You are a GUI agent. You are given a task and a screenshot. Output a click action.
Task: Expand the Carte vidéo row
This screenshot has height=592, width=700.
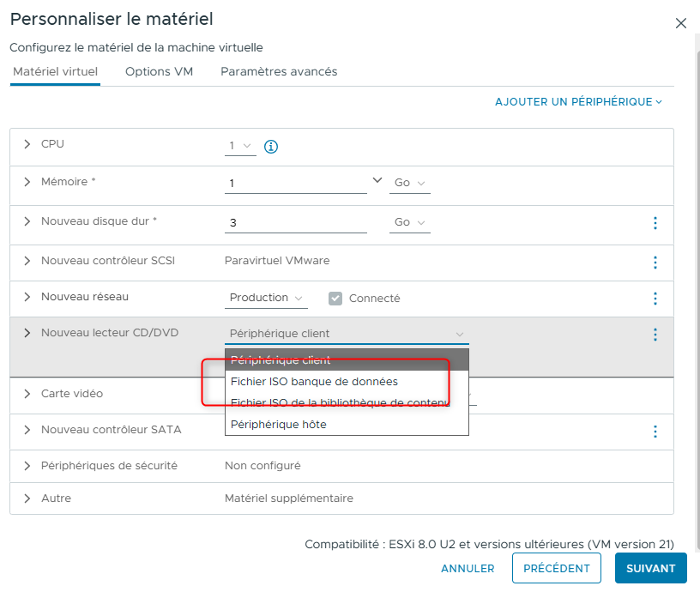pyautogui.click(x=27, y=394)
